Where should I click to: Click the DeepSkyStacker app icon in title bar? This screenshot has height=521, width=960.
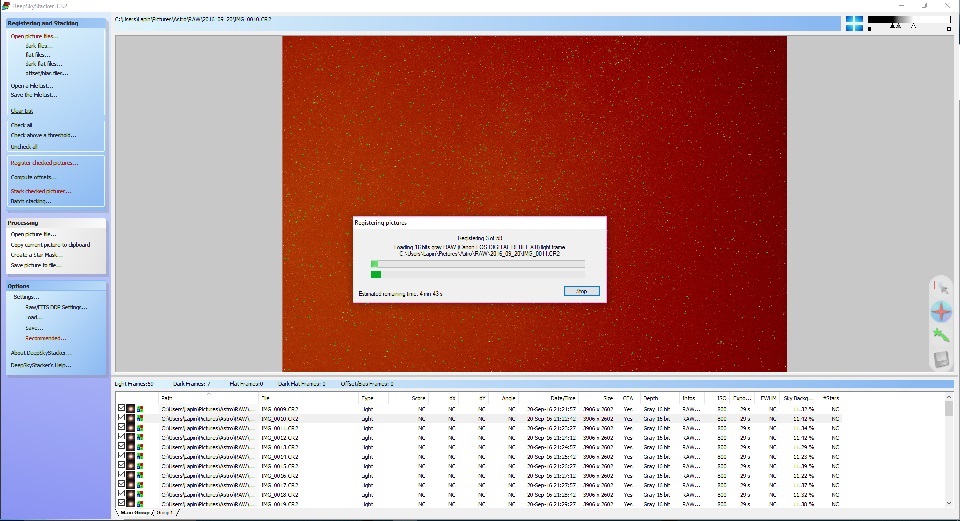pyautogui.click(x=6, y=5)
